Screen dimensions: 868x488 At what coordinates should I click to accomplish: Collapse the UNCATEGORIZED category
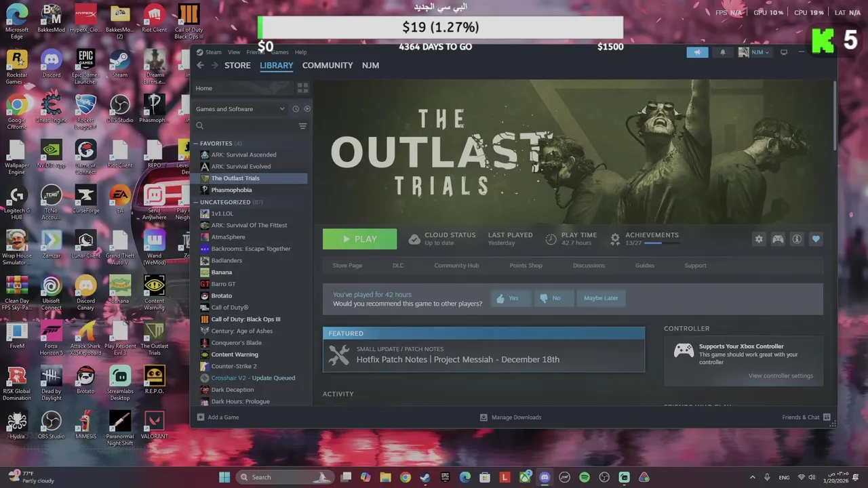pyautogui.click(x=196, y=202)
